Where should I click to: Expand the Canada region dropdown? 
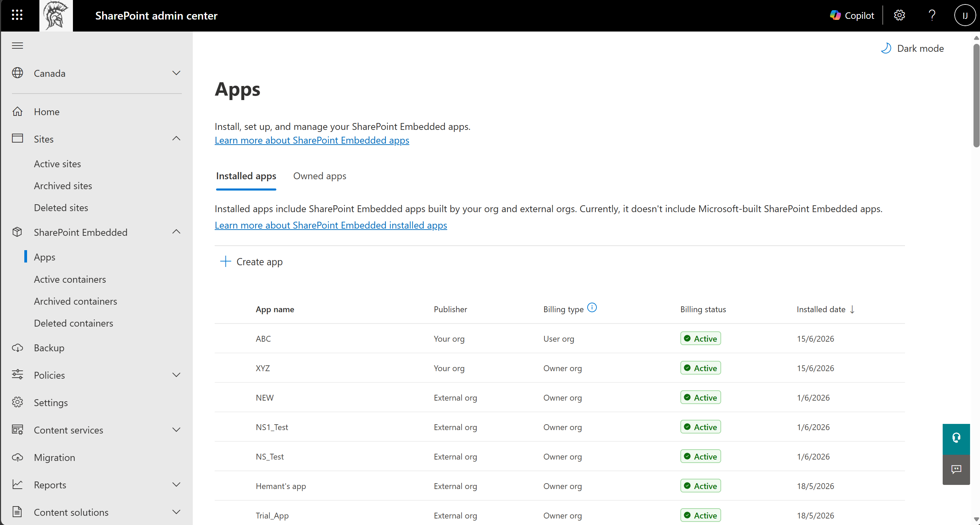point(176,73)
